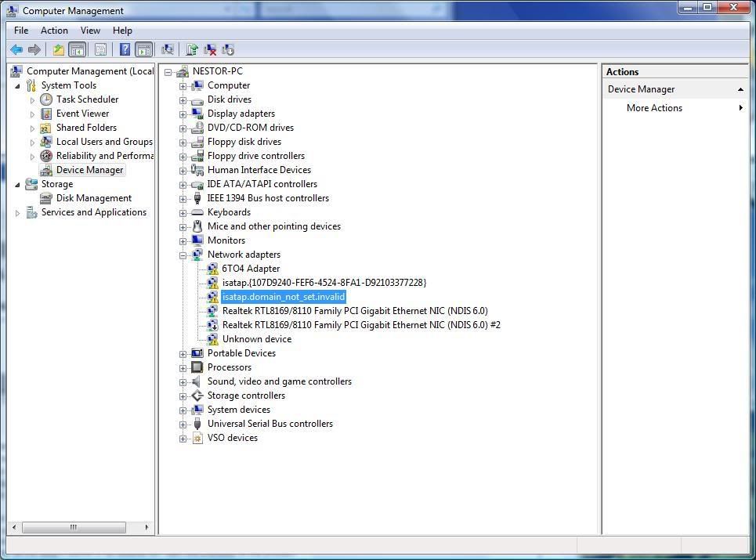Click the blue Back arrow in toolbar
The height and width of the screenshot is (560, 756).
point(16,49)
